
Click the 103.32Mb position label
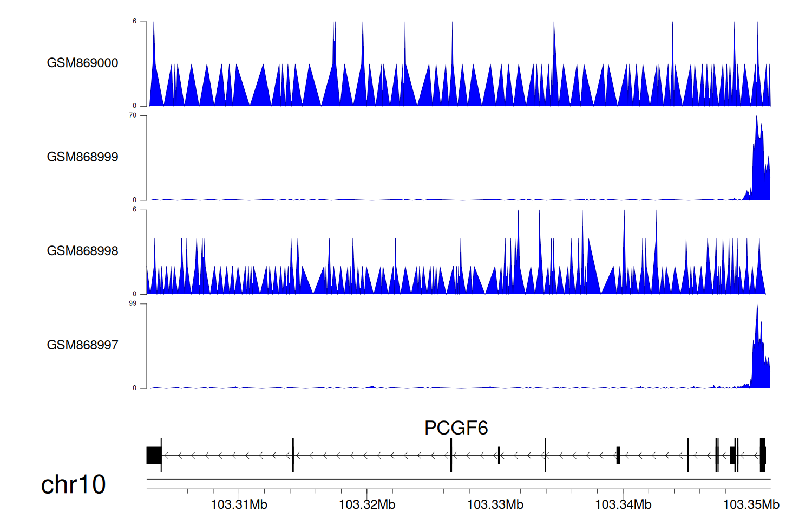point(367,505)
